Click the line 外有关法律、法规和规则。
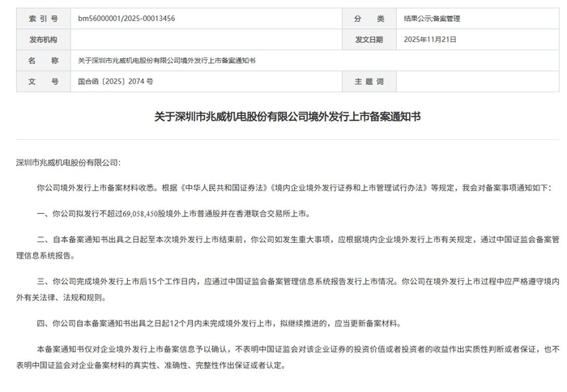 click(62, 297)
